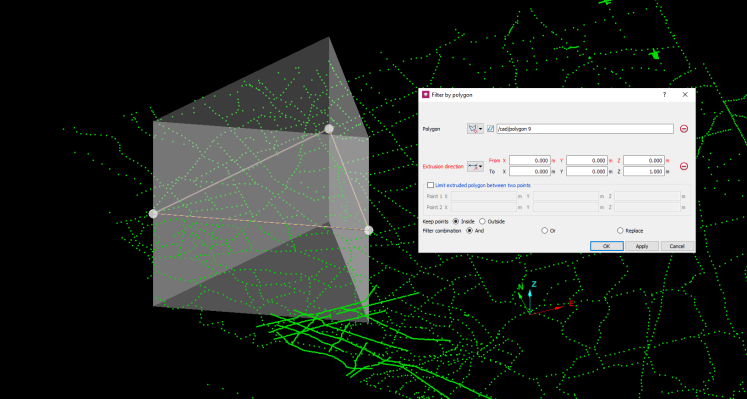Click the Filter by polygon title icon
Viewport: 747px width, 399px height.
click(425, 95)
